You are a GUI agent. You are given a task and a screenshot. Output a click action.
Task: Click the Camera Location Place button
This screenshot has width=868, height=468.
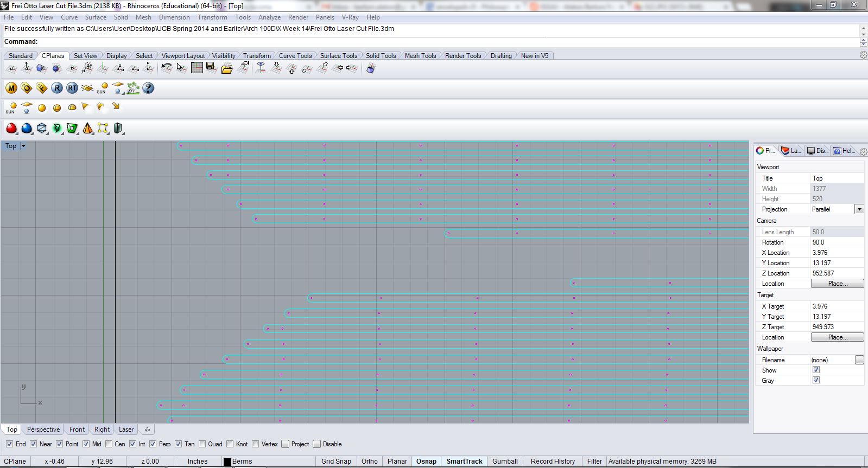(x=837, y=284)
